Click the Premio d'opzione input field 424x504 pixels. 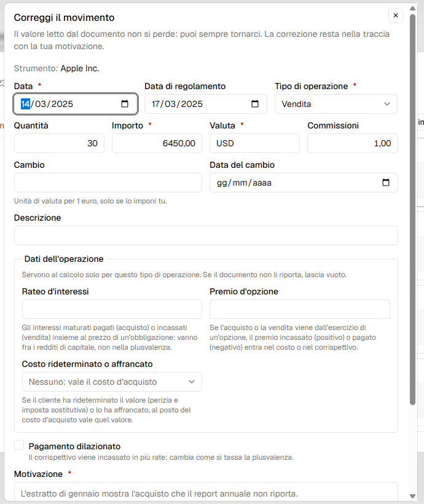(x=300, y=309)
